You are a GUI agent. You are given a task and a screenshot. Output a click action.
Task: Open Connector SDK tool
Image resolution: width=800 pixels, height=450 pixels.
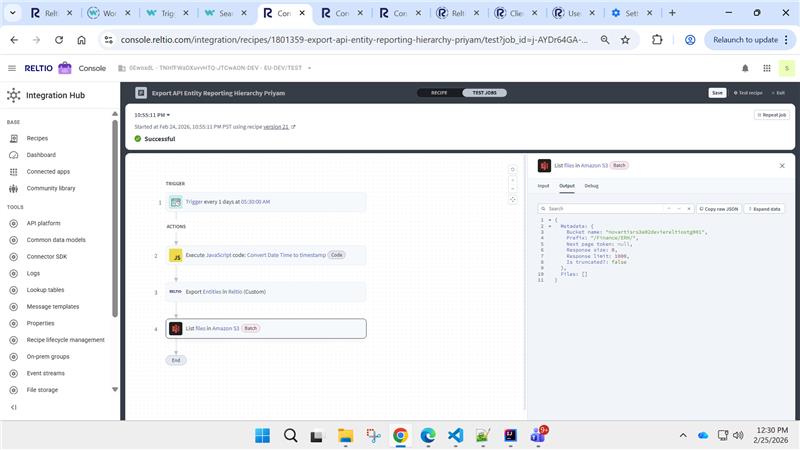tap(46, 257)
